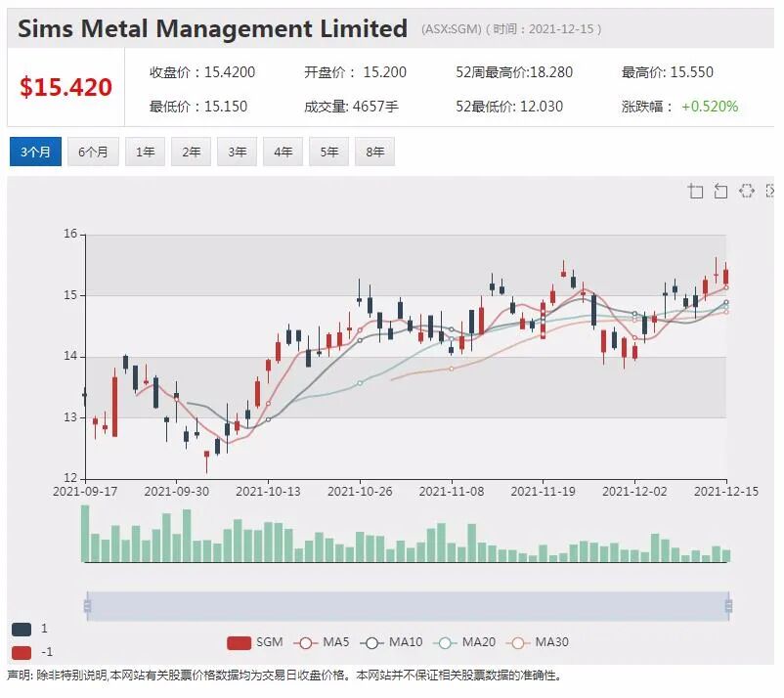Click the 12 y-axis price label
This screenshot has height=698, width=784.
70,478
